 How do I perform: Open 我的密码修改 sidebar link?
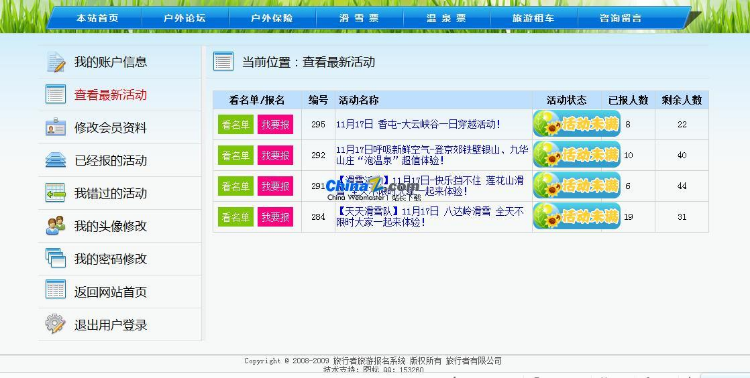[x=110, y=259]
